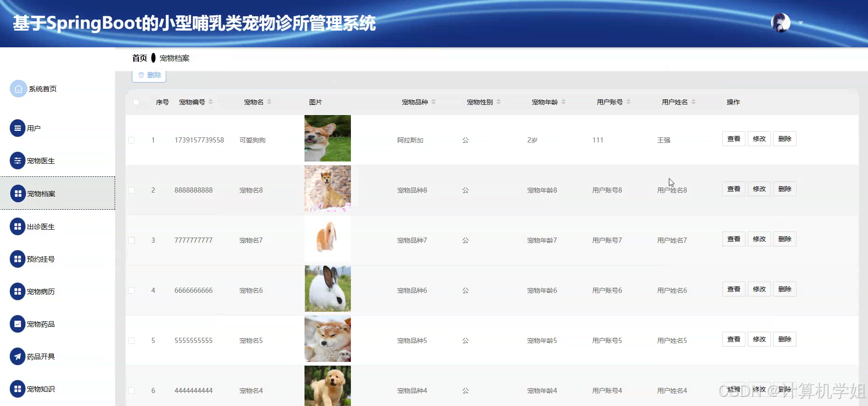Click 宠物药品 menu label
868x406 pixels.
point(41,324)
